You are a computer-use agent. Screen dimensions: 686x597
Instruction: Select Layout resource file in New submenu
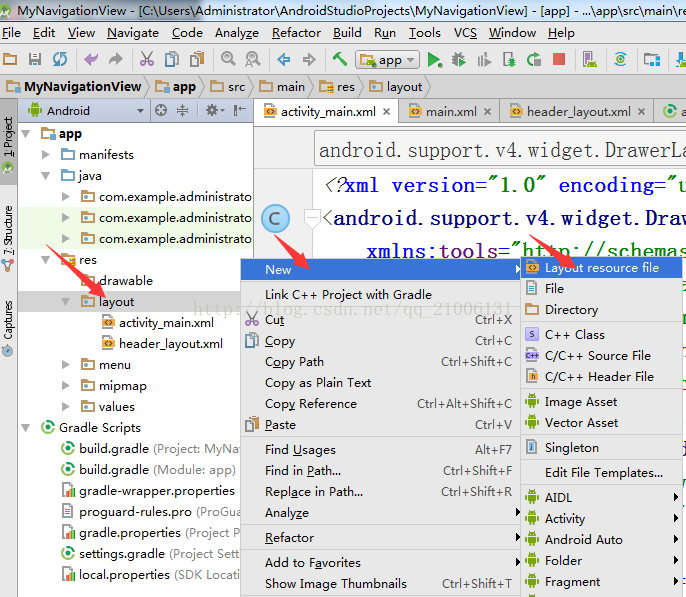(602, 268)
